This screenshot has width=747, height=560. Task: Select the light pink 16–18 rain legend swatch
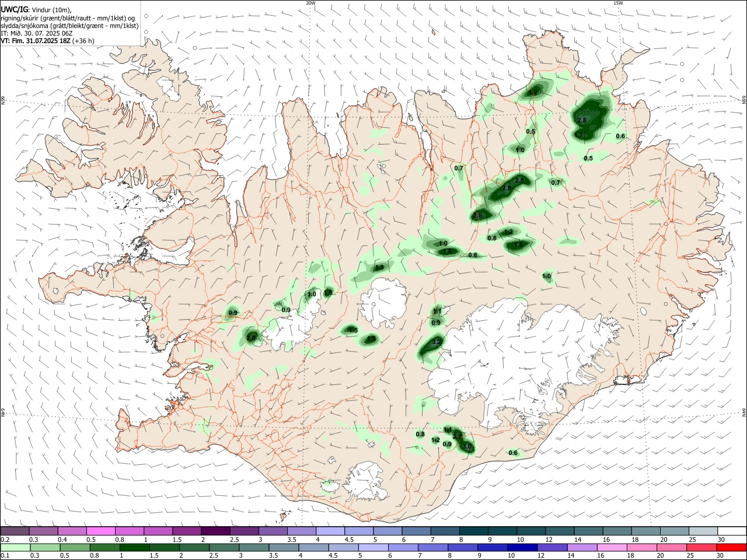click(613, 548)
